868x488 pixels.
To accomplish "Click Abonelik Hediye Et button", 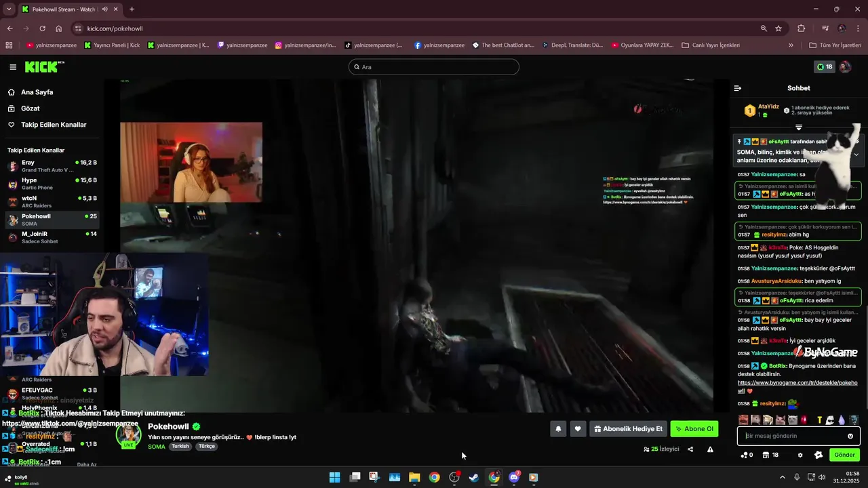I will pyautogui.click(x=629, y=429).
